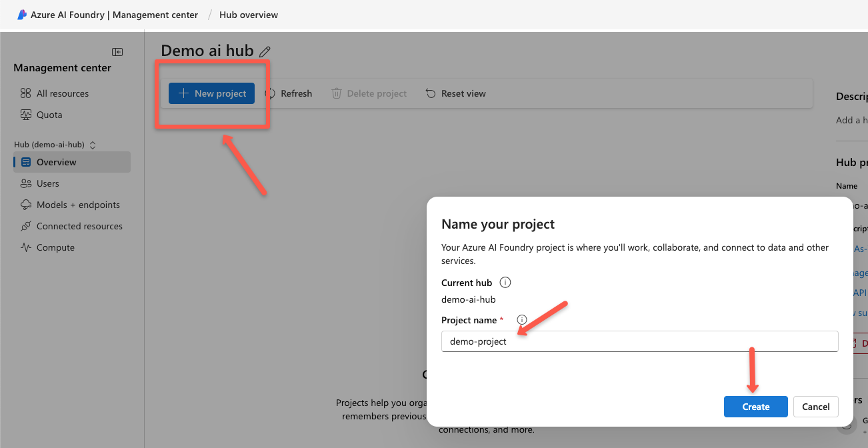Edit the hub name with pencil icon
This screenshot has width=868, height=448.
coord(265,51)
